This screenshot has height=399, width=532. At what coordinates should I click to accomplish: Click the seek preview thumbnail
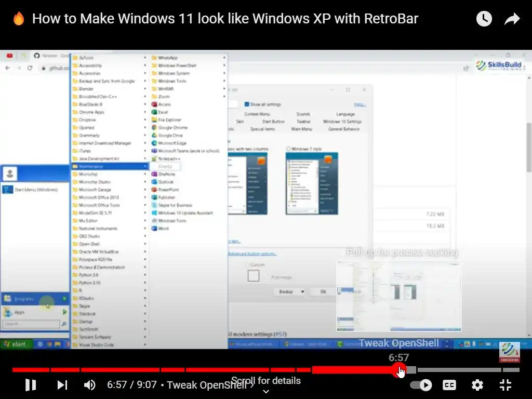point(398,296)
